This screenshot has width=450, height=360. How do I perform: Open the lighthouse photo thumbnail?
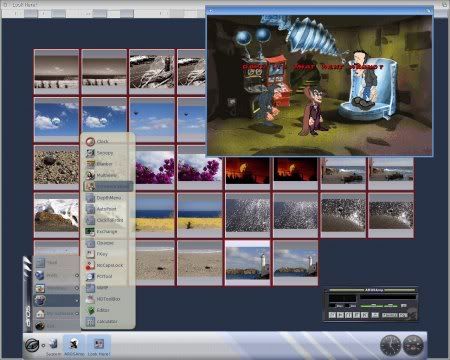pyautogui.click(x=247, y=263)
